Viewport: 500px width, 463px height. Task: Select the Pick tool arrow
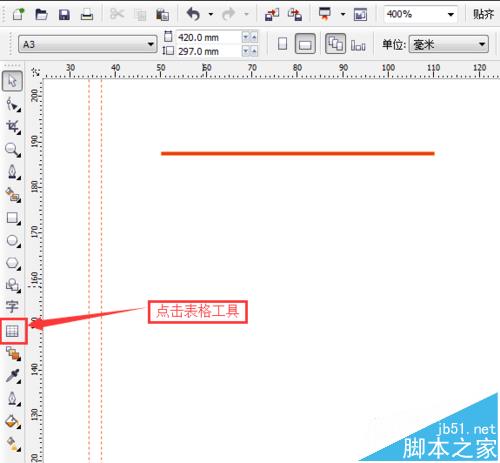click(x=12, y=81)
